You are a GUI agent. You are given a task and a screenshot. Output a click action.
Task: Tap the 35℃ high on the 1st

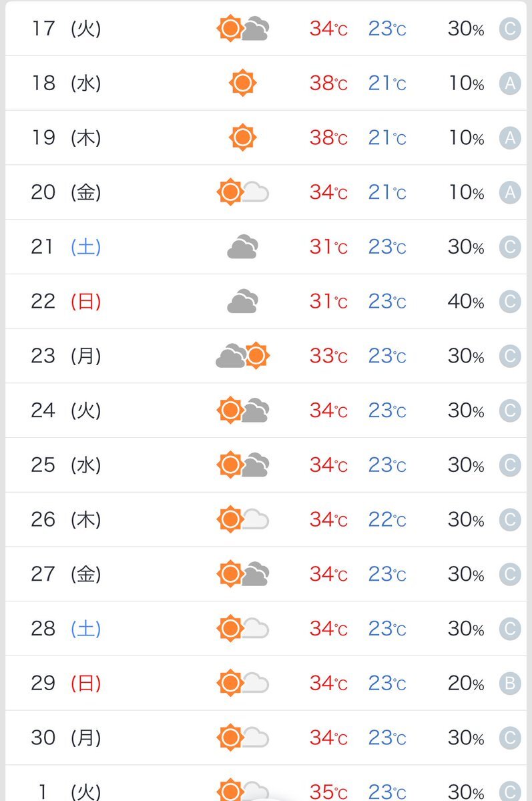point(328,792)
